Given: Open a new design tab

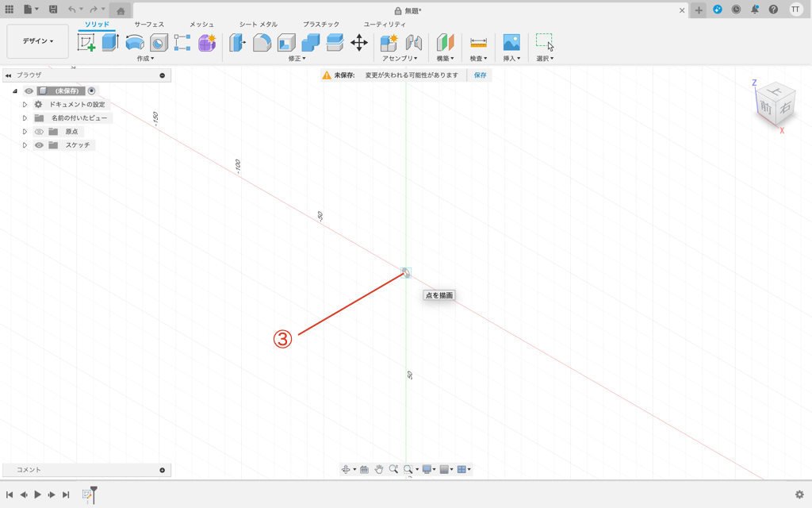Looking at the screenshot, I should pos(699,10).
